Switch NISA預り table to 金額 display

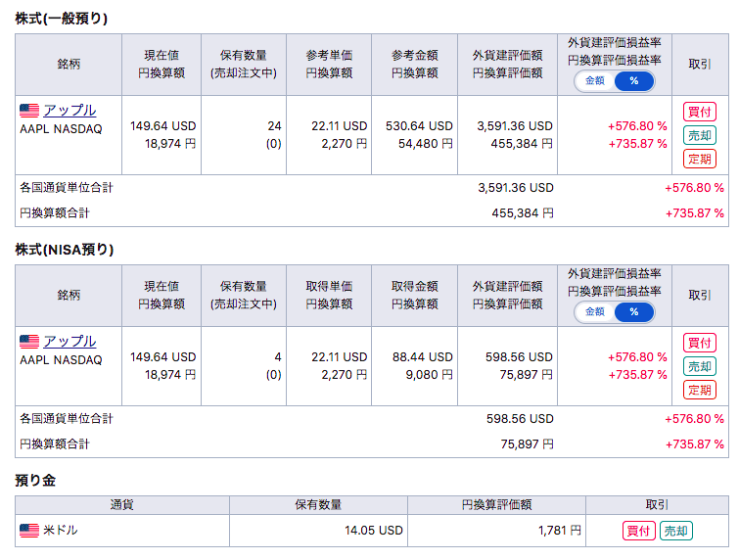595,312
